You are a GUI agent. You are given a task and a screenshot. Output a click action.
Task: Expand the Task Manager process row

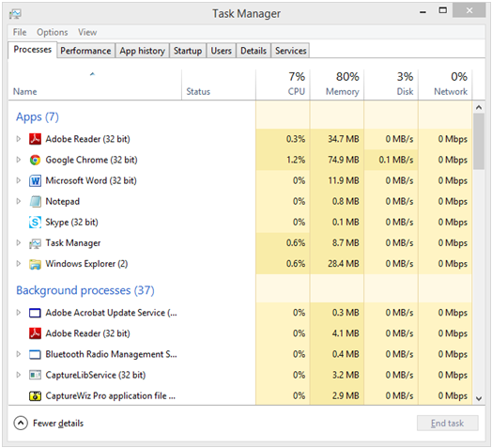point(18,242)
